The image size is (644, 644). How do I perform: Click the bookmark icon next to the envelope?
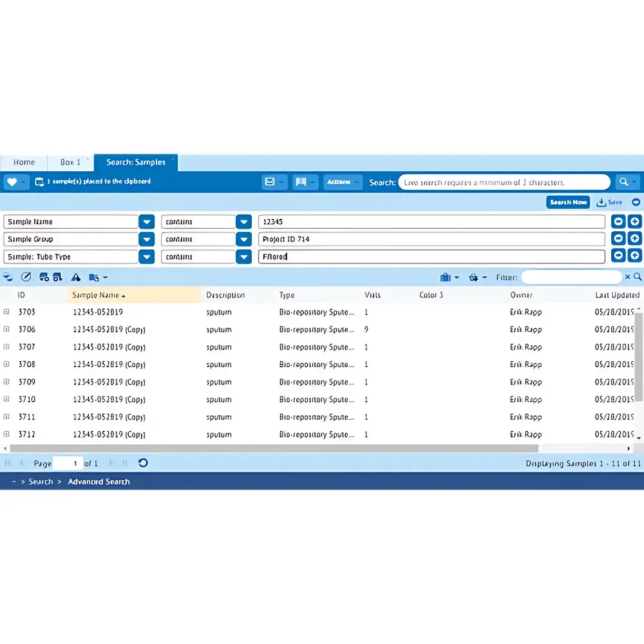coord(301,182)
